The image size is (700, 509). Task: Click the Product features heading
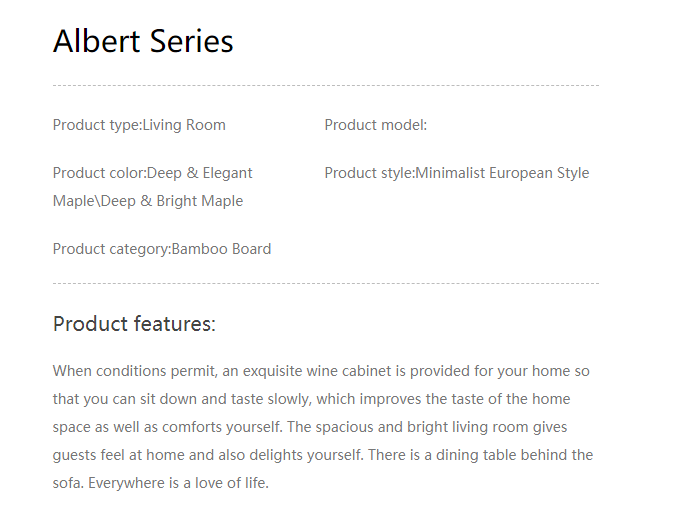pyautogui.click(x=134, y=324)
